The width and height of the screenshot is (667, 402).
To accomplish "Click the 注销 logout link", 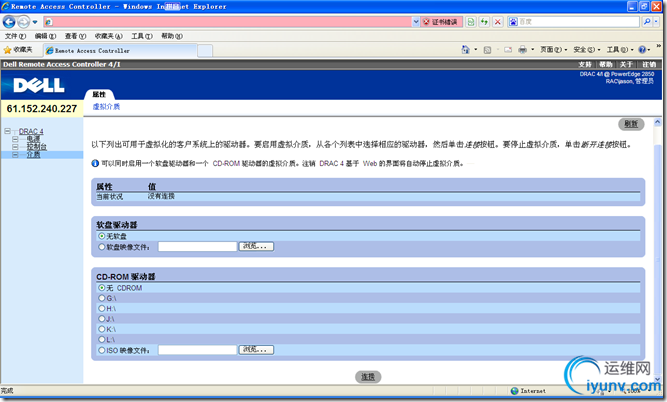I will tap(649, 65).
